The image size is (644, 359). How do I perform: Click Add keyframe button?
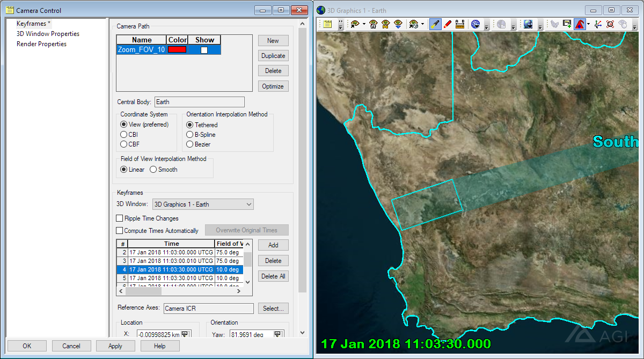point(273,245)
